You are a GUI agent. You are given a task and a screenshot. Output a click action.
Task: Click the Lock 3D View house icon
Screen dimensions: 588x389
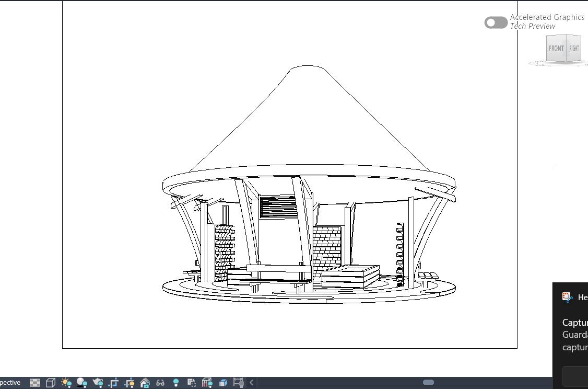145,383
